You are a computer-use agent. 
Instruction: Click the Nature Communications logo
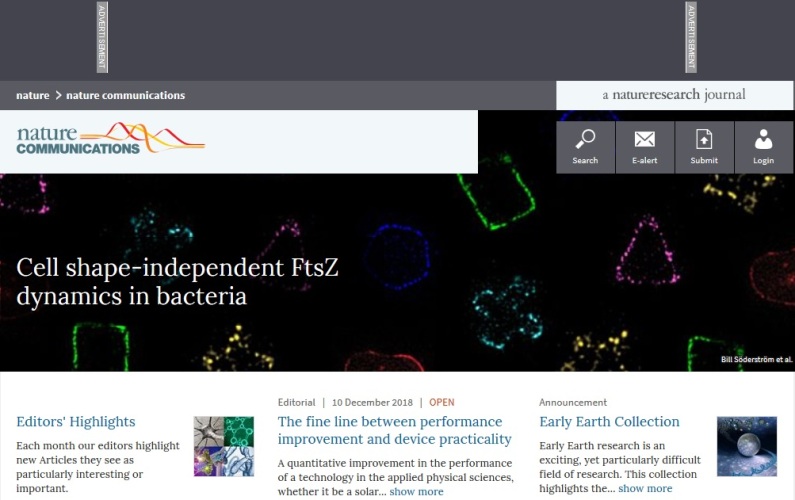pyautogui.click(x=110, y=139)
